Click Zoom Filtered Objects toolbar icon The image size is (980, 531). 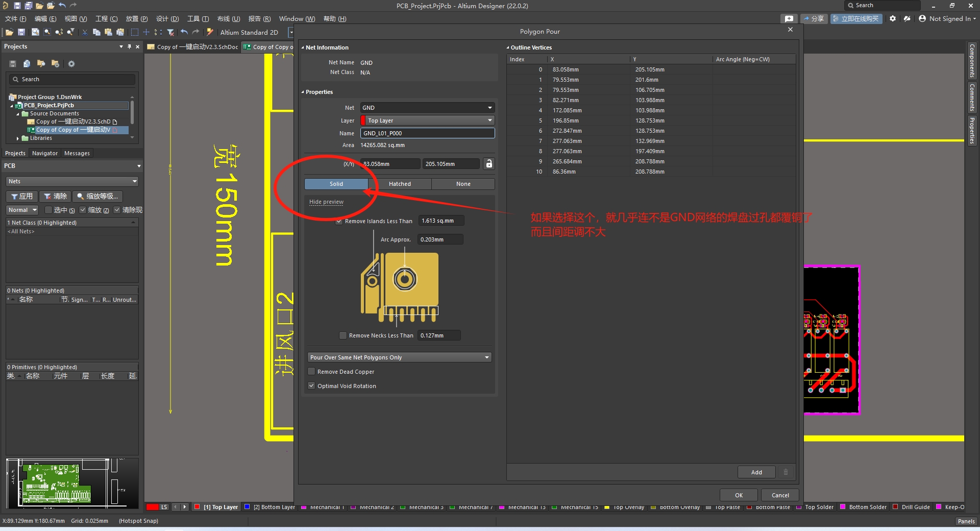pos(70,32)
